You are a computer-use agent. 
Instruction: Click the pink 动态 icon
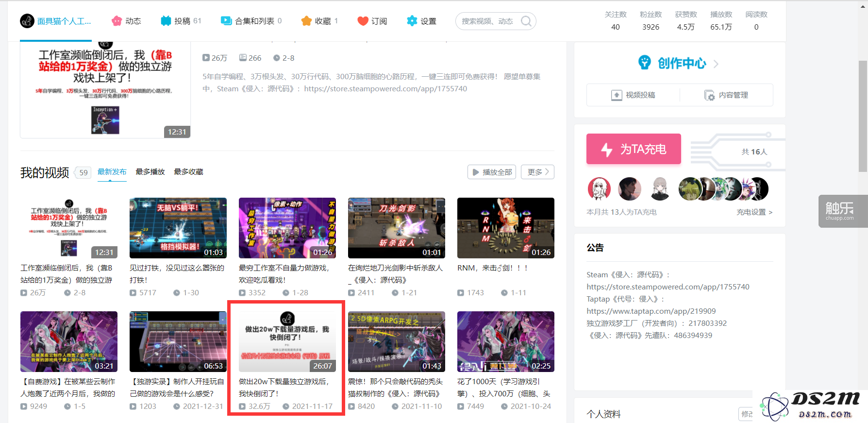[x=117, y=21]
